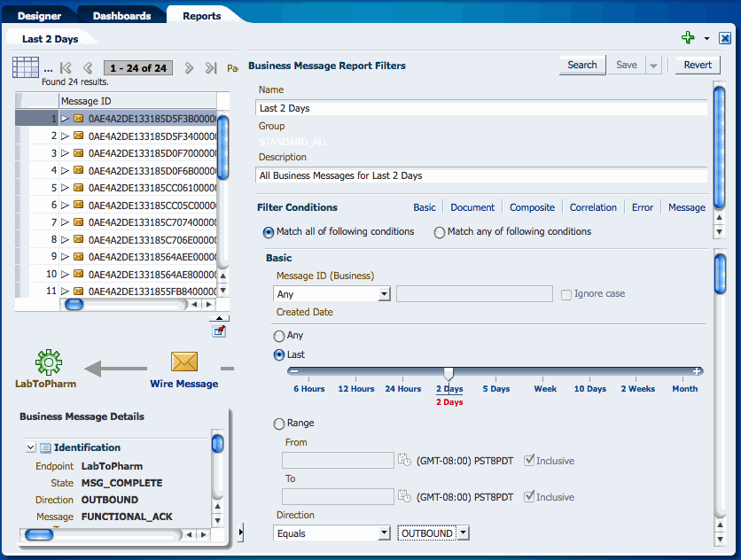Image resolution: width=741 pixels, height=560 pixels.
Task: Jump to Composite filter conditions
Action: (532, 207)
